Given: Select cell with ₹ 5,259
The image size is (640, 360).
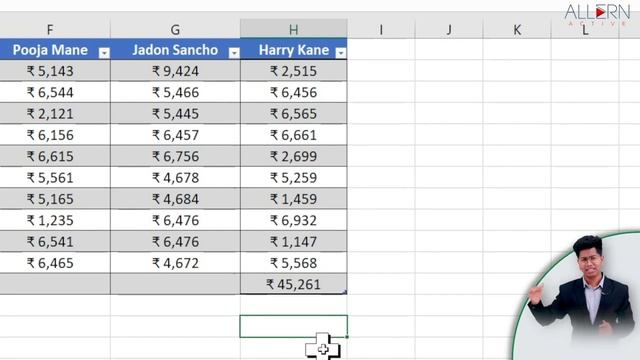Looking at the screenshot, I should (293, 178).
